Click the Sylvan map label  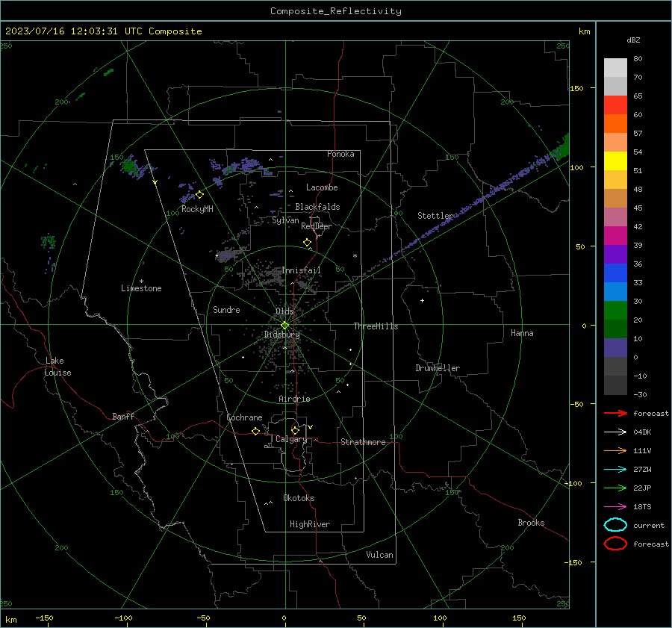(x=285, y=220)
